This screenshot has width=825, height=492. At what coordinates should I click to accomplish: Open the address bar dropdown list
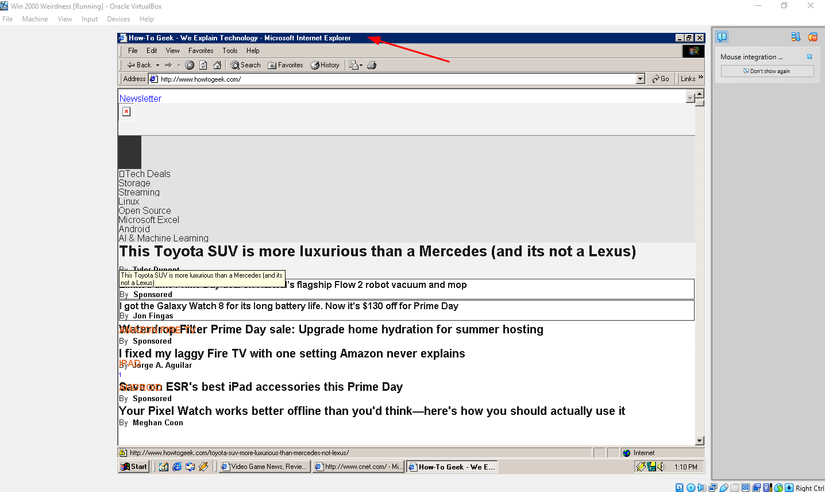[x=640, y=79]
